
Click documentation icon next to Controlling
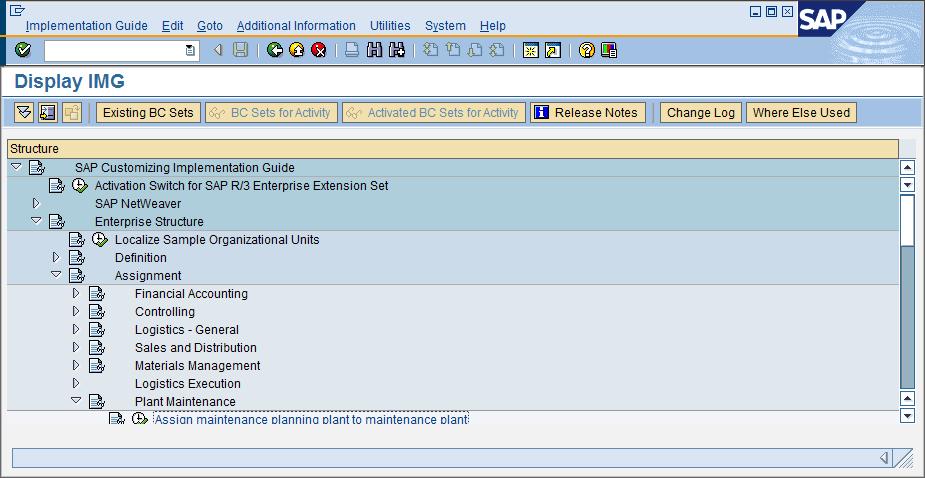(x=97, y=312)
